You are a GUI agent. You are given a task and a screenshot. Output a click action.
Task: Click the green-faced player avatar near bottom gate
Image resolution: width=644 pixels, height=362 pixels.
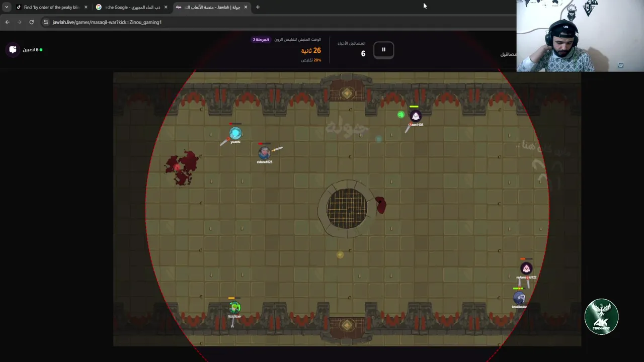pos(234,307)
